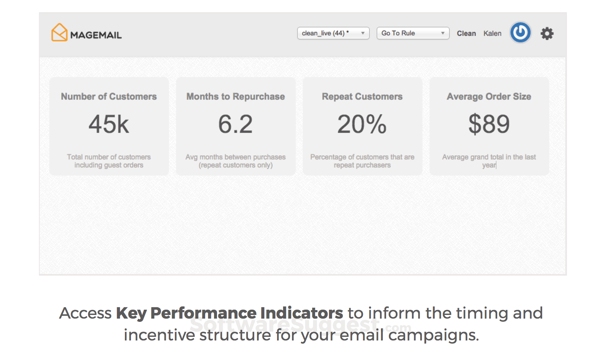The image size is (601, 364).
Task: Click the Number of Customers card
Action: tap(109, 126)
